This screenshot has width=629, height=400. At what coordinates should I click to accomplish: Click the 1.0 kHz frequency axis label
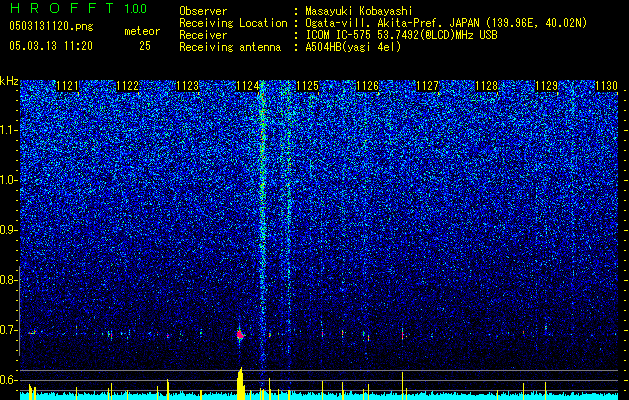pyautogui.click(x=9, y=181)
